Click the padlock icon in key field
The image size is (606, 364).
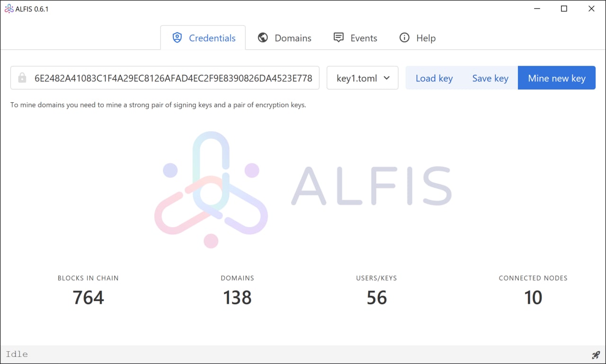[x=22, y=78]
